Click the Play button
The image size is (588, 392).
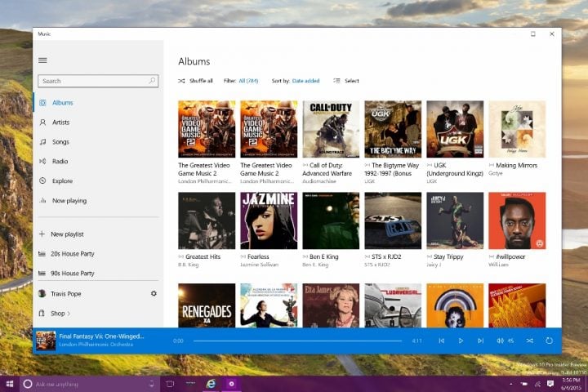click(461, 341)
